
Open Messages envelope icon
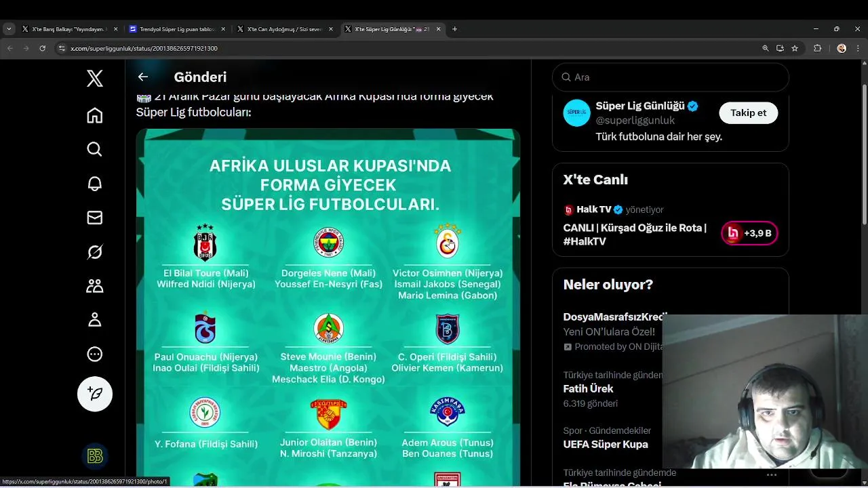point(95,218)
